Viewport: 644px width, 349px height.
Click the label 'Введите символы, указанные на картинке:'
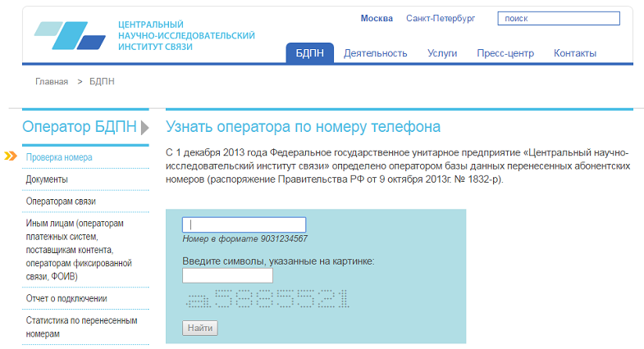click(278, 261)
